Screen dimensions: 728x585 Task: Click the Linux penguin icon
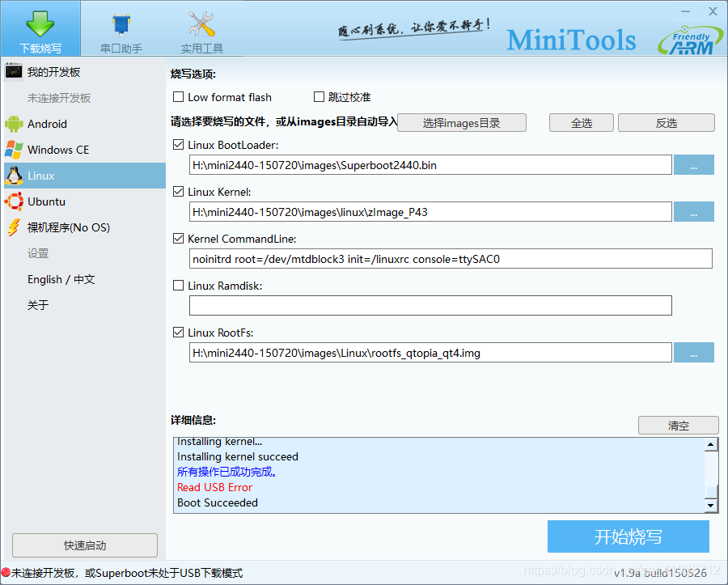[14, 176]
